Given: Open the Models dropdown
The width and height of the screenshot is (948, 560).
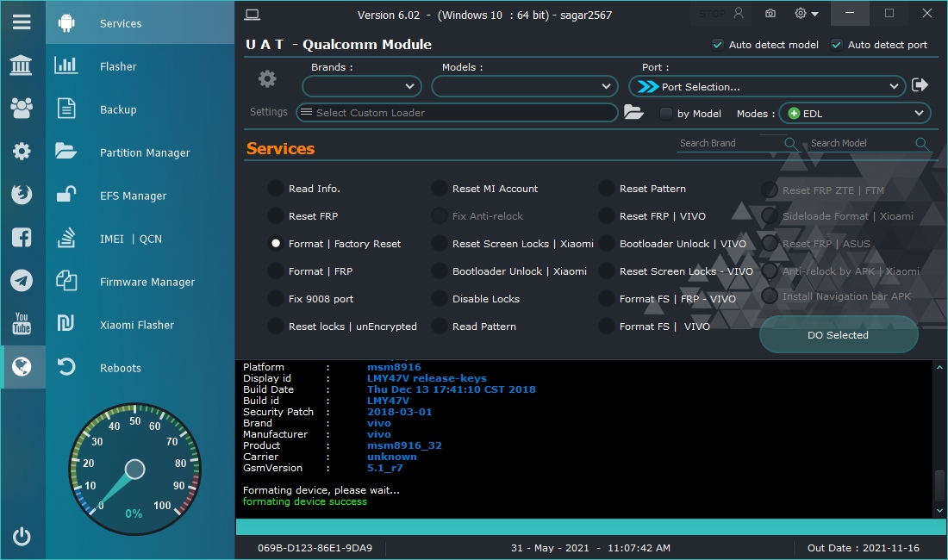Looking at the screenshot, I should pos(525,86).
